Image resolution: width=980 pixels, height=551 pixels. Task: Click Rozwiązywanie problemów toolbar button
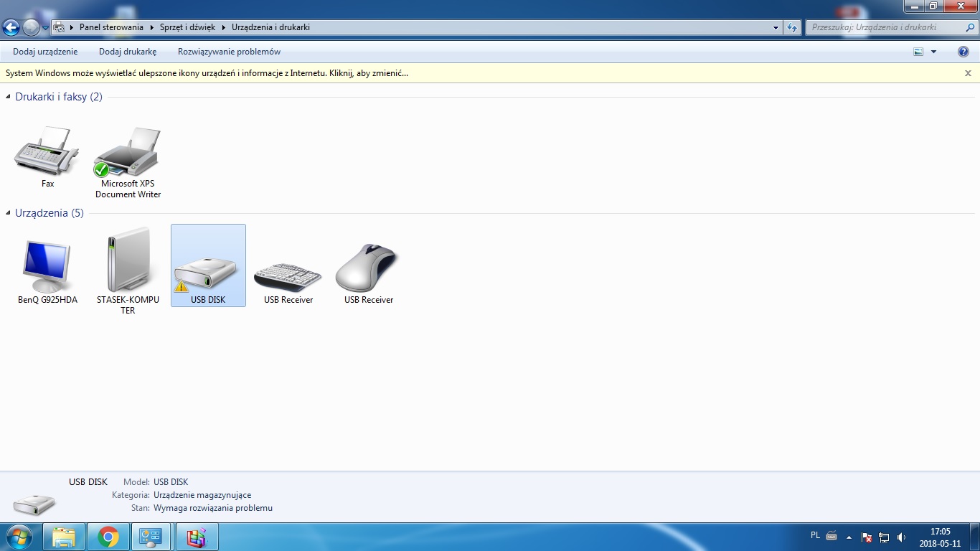pyautogui.click(x=229, y=52)
